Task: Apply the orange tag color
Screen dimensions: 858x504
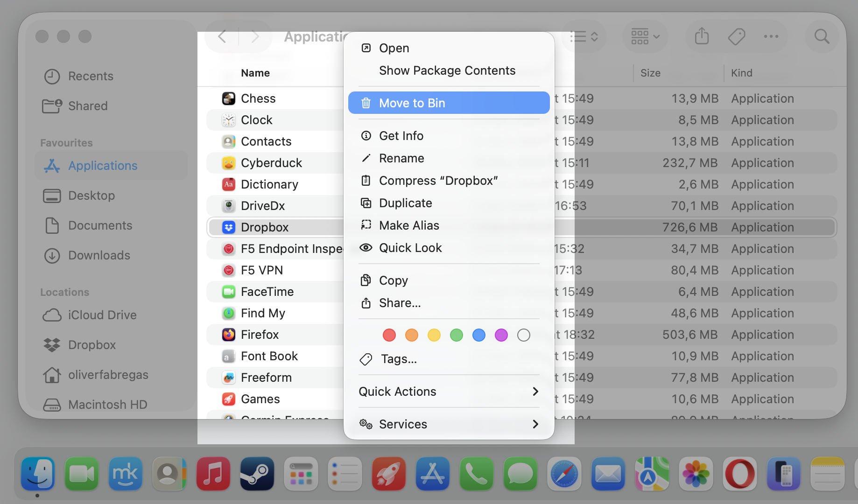Action: coord(412,335)
